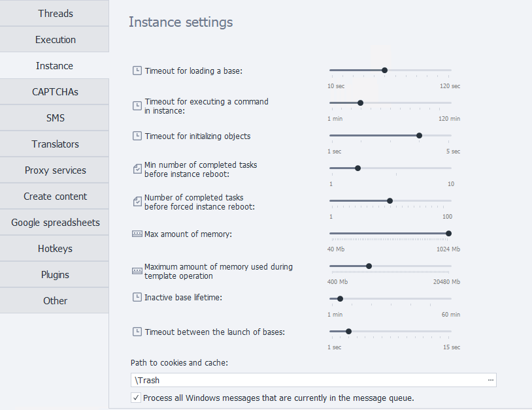Click clock icon next to Timeout between launch of bases
Viewport: 532px width, 410px height.
point(137,332)
